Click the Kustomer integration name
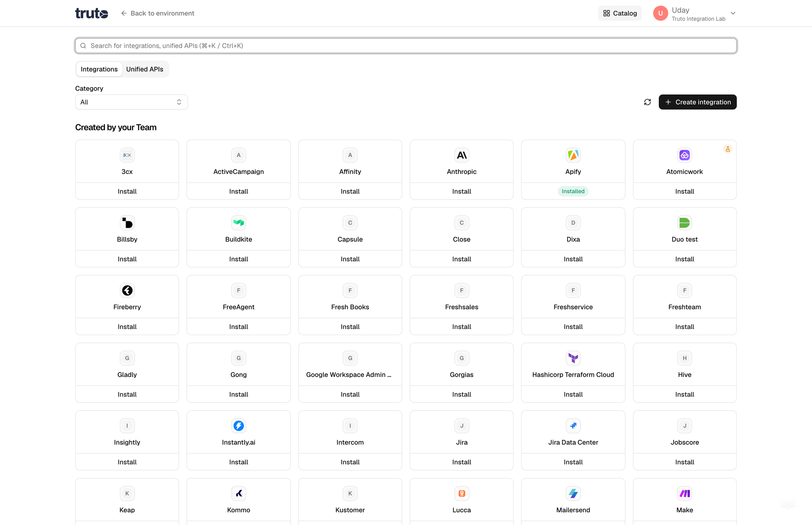 [x=350, y=510]
